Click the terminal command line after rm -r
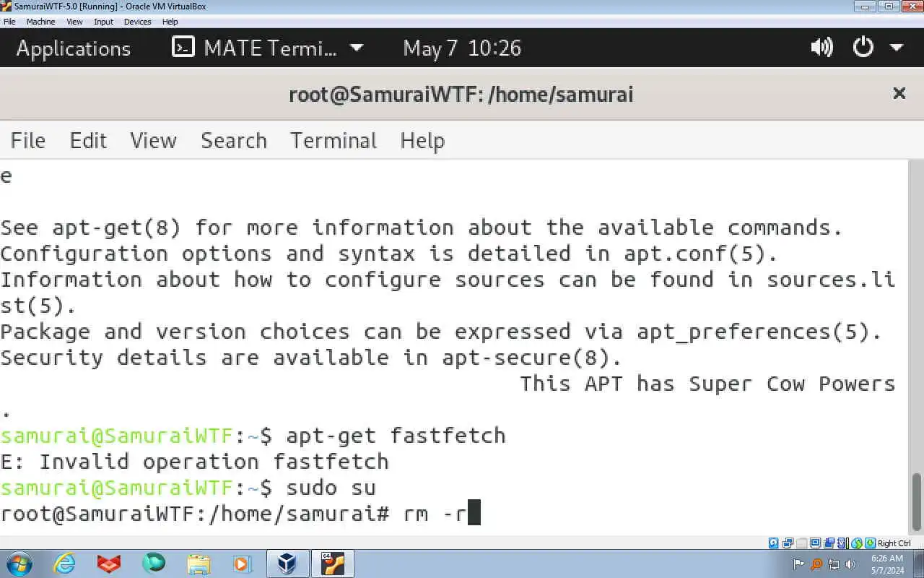 474,514
